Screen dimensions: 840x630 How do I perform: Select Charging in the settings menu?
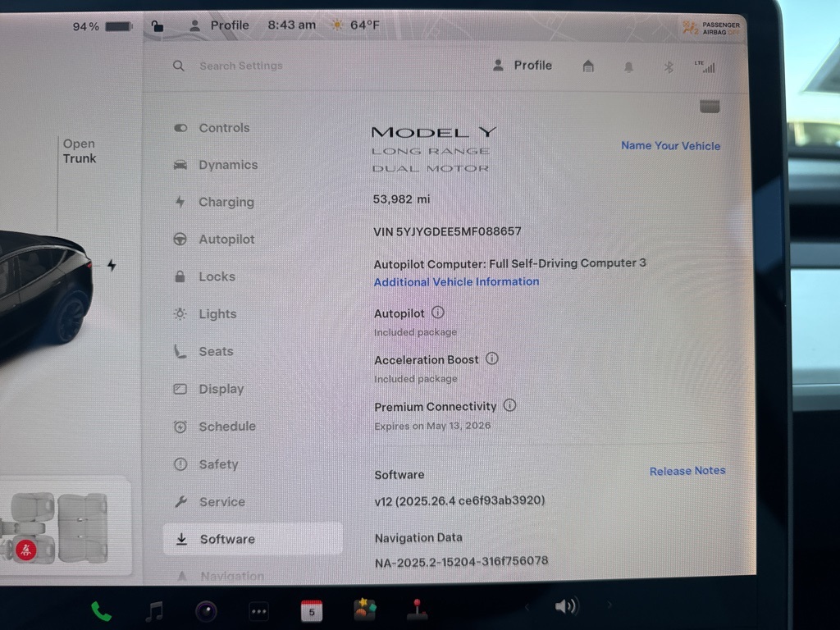coord(226,202)
